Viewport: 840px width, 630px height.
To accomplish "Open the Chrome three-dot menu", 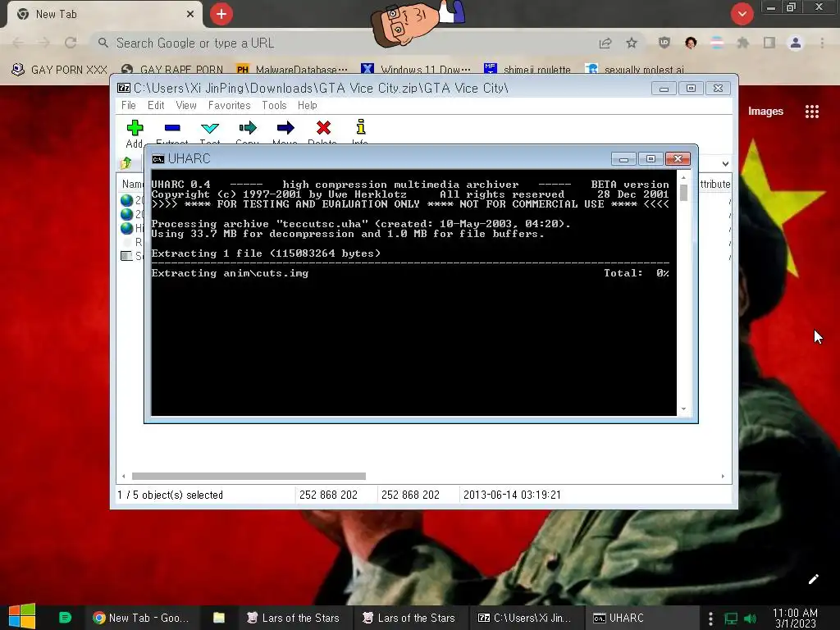I will click(x=822, y=43).
